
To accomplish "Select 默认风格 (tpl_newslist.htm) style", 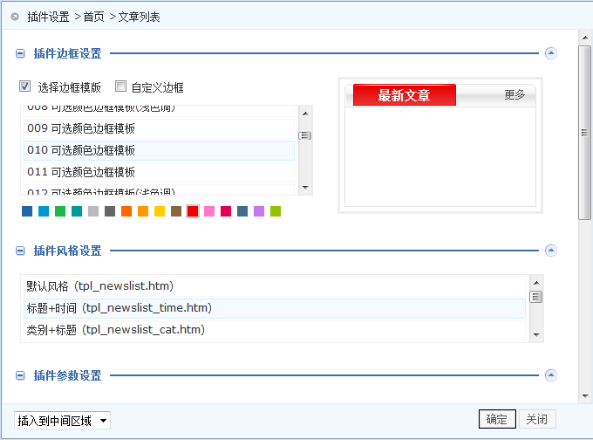I will coord(275,286).
